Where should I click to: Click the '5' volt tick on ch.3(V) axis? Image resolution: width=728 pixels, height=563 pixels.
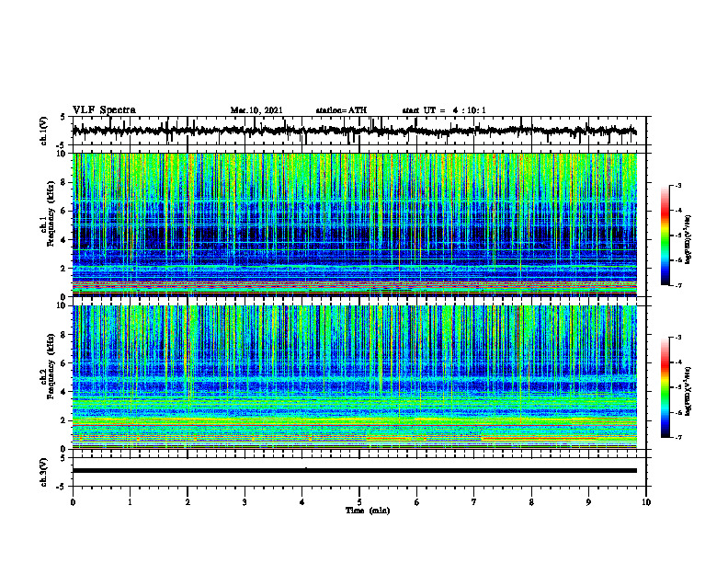(x=63, y=458)
